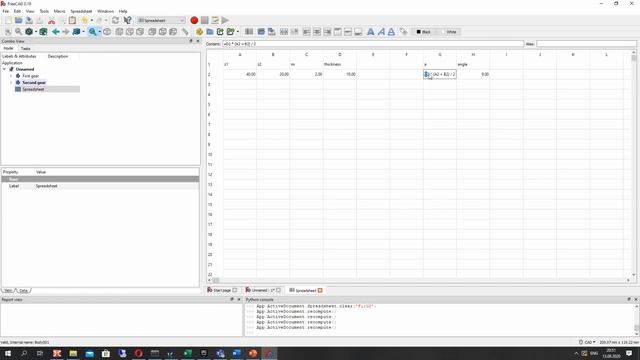Click the Fit all view icon

click(x=8, y=32)
